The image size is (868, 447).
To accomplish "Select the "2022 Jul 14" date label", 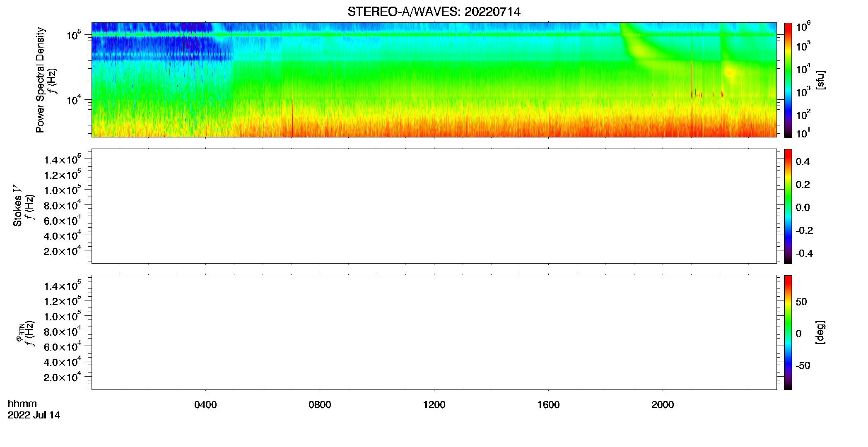I will pyautogui.click(x=34, y=415).
